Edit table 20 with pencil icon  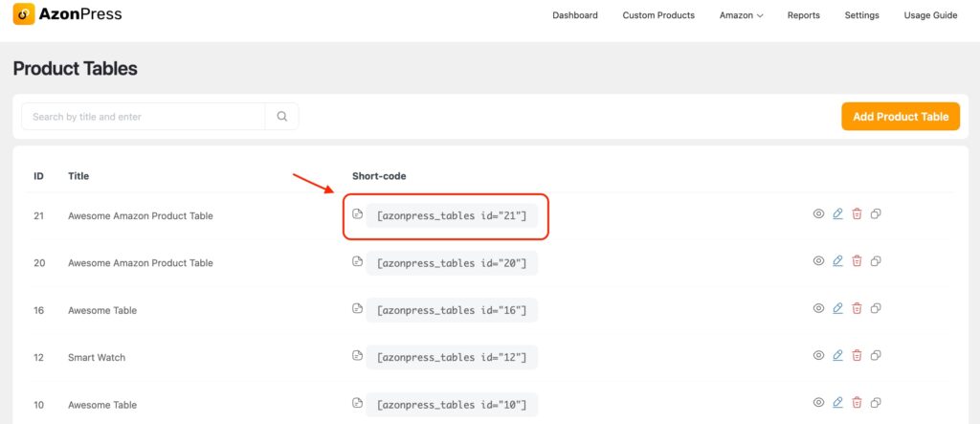tap(837, 260)
